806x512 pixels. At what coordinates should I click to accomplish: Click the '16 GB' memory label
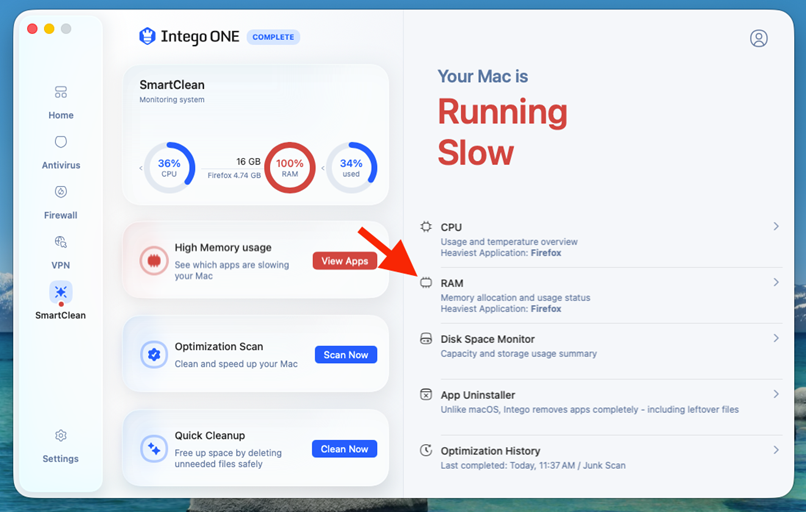(x=248, y=161)
